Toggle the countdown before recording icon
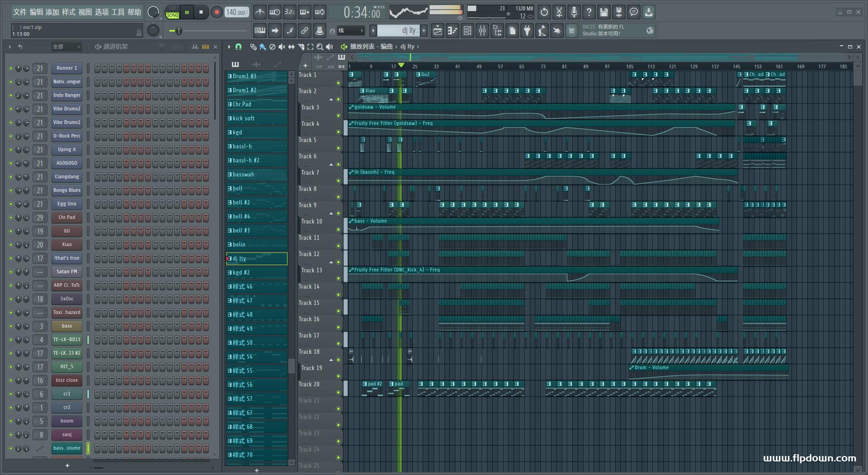The width and height of the screenshot is (868, 475). pyautogui.click(x=289, y=12)
